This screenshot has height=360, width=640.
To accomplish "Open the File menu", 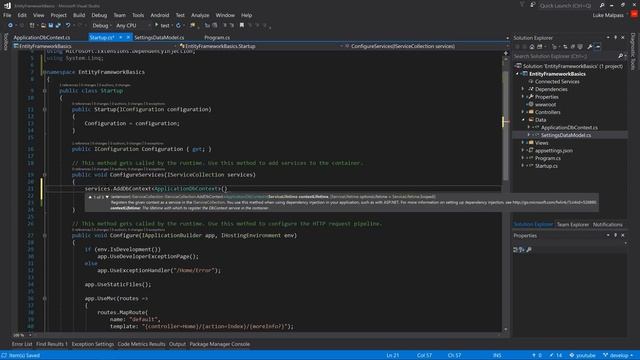I will (7, 15).
